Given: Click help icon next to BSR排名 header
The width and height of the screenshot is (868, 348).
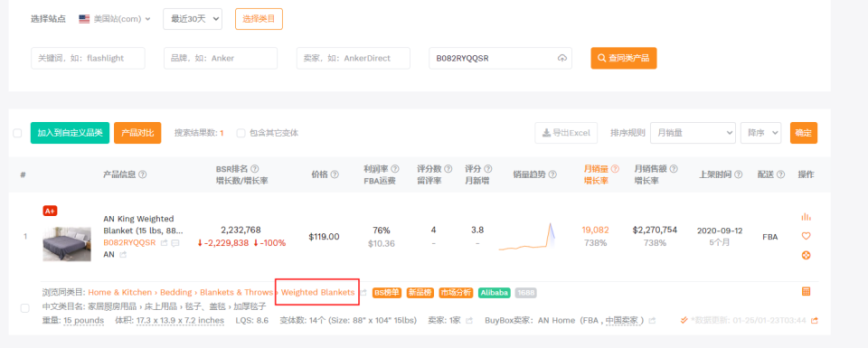Looking at the screenshot, I should click(x=255, y=169).
